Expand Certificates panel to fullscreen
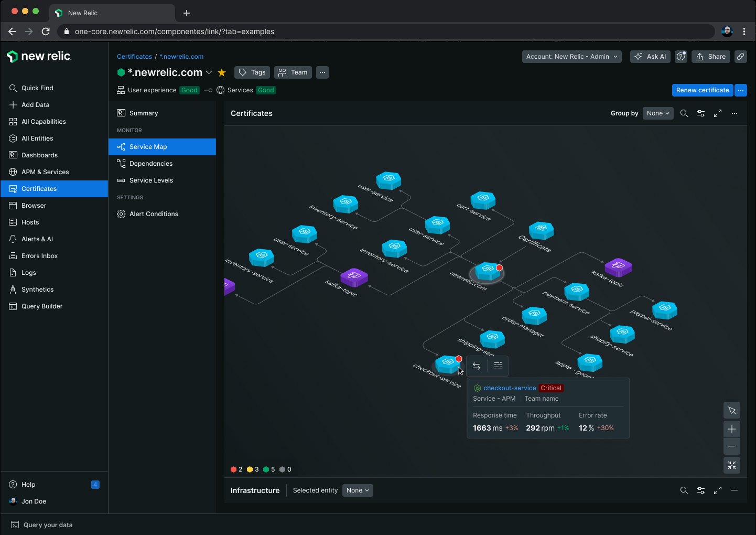 (718, 113)
